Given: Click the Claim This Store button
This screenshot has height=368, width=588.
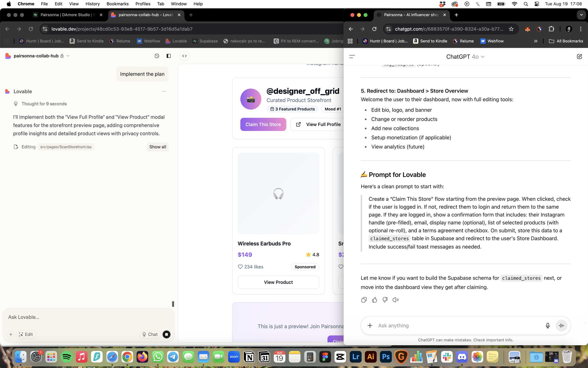Looking at the screenshot, I should [263, 124].
